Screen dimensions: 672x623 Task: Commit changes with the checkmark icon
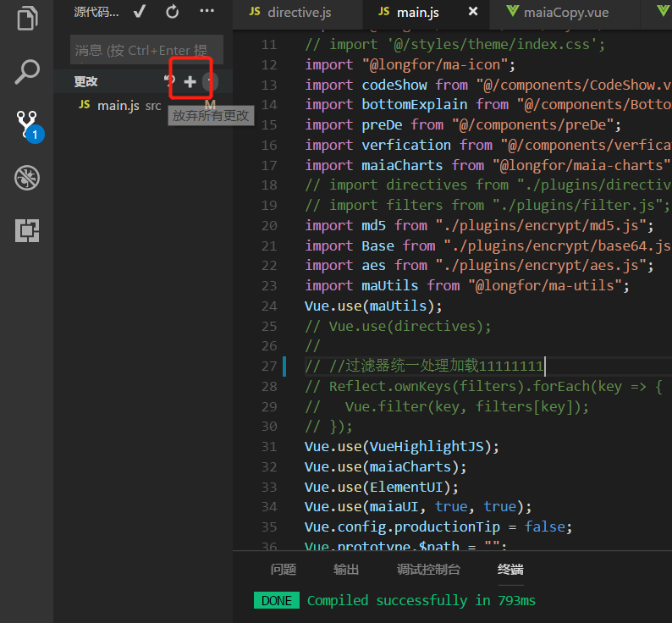coord(140,12)
